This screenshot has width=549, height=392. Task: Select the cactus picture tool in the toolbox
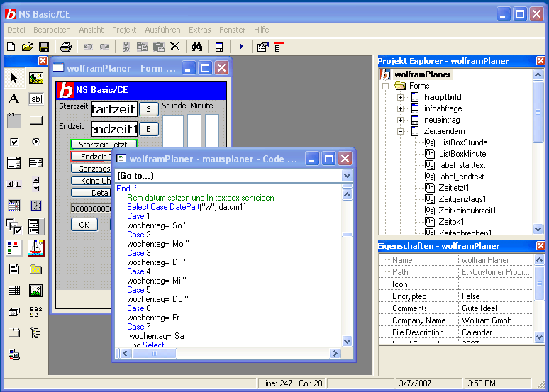click(x=35, y=78)
